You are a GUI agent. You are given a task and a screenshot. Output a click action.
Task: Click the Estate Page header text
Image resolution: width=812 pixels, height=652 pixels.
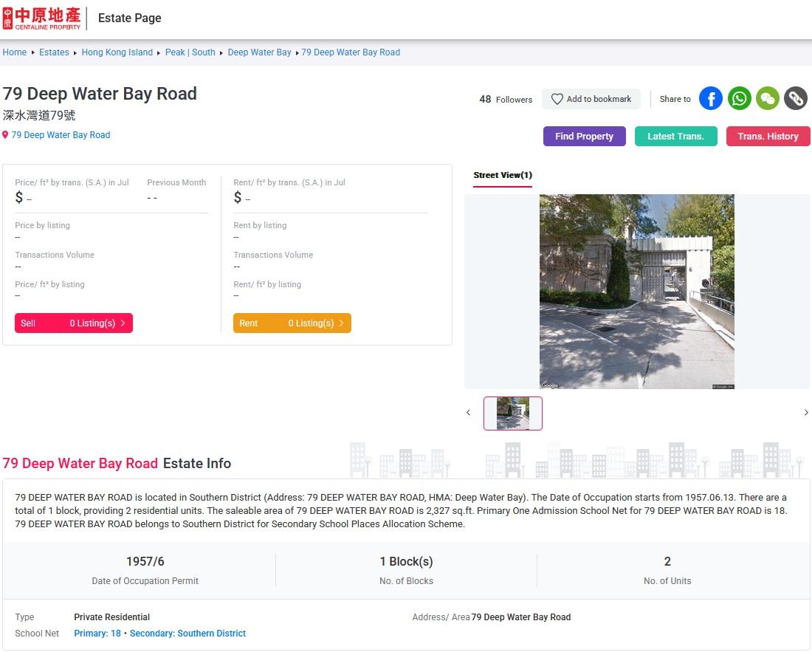[129, 18]
